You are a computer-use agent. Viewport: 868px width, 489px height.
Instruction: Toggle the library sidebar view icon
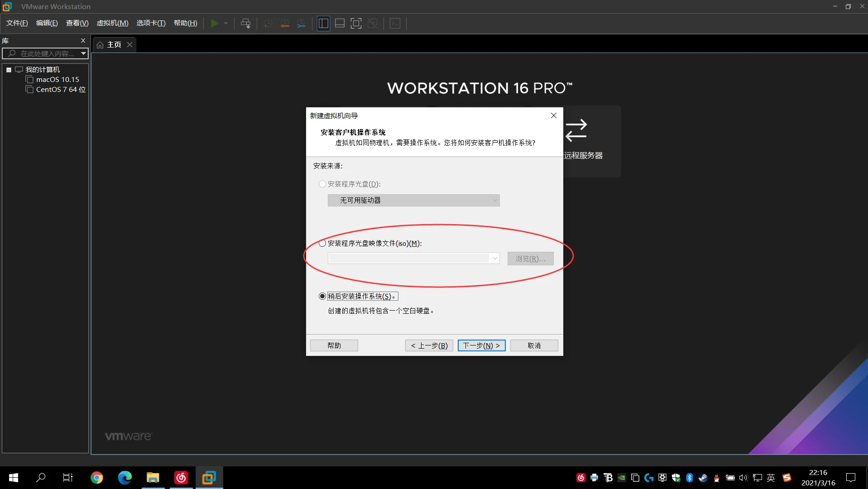coord(323,24)
